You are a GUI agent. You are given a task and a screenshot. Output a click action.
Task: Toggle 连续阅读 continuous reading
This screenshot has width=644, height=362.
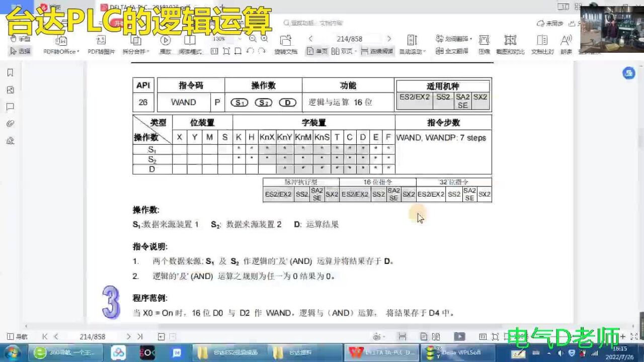376,51
